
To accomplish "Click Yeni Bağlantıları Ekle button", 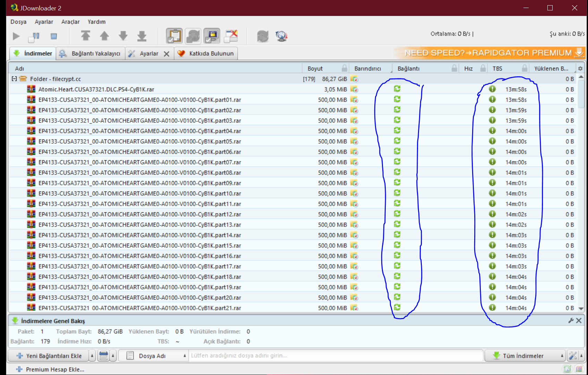I will (49, 356).
